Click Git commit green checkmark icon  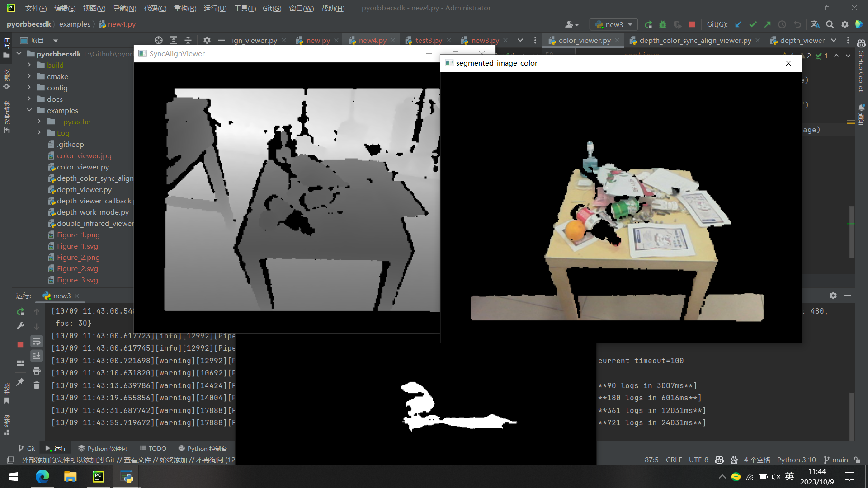pos(753,24)
